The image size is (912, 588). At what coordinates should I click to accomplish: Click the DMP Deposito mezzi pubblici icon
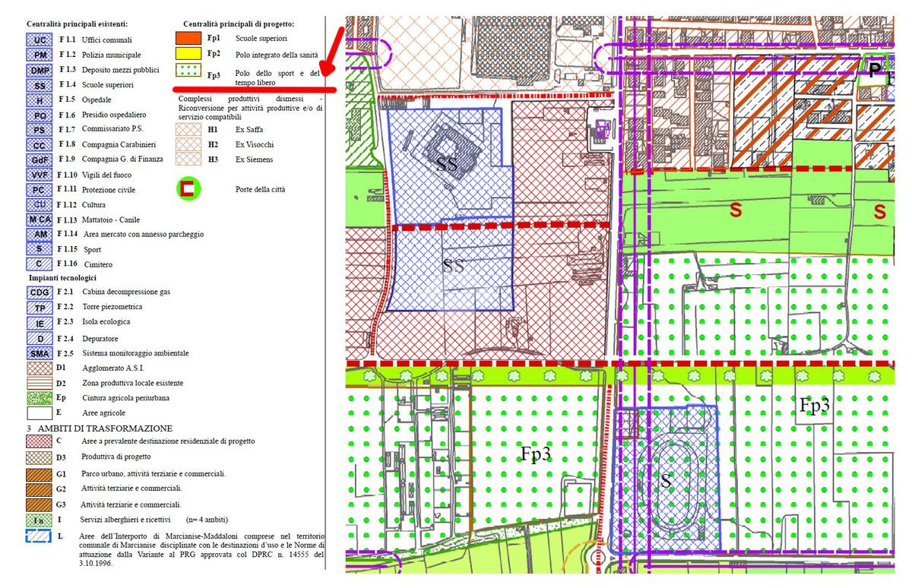pos(40,70)
